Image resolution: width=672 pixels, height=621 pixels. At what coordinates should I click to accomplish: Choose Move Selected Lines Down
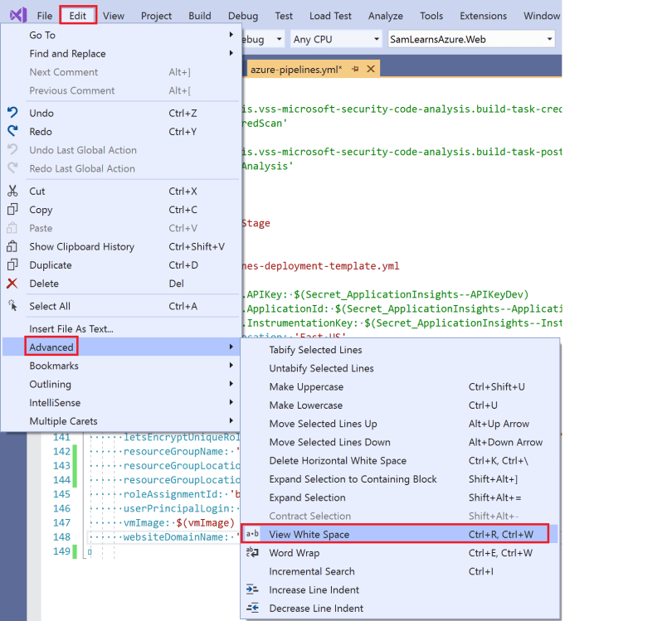coord(400,442)
